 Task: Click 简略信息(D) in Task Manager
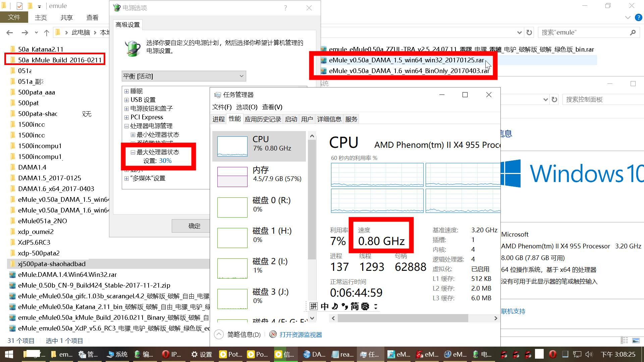click(238, 335)
